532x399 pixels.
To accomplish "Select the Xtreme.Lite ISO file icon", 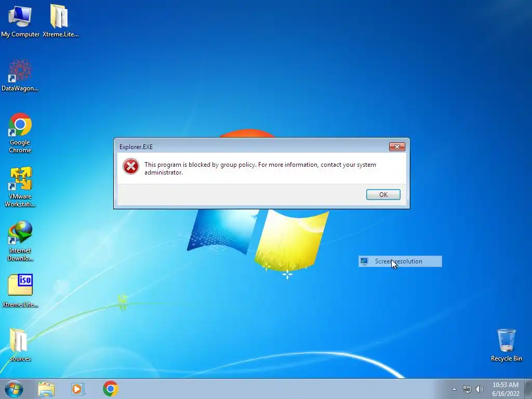I will [20, 291].
